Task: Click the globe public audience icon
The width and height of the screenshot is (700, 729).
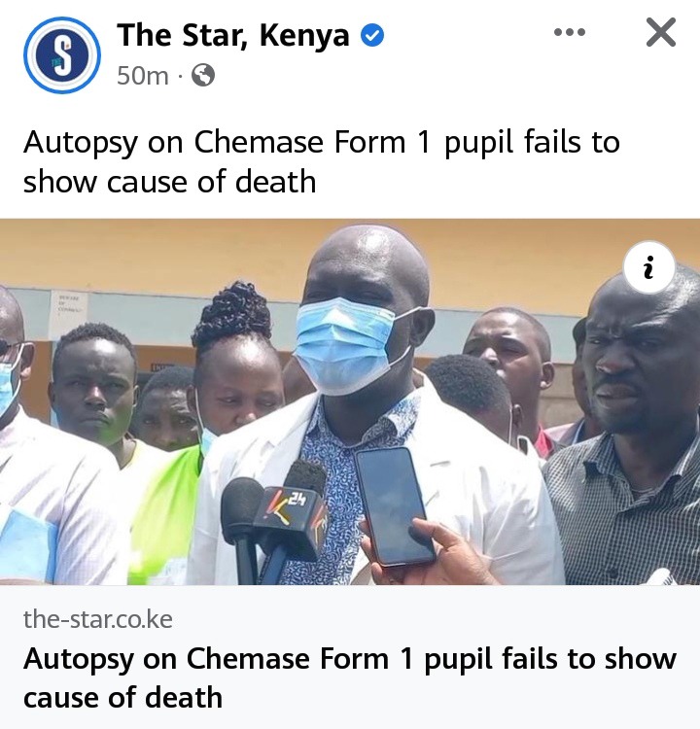Action: 203,75
